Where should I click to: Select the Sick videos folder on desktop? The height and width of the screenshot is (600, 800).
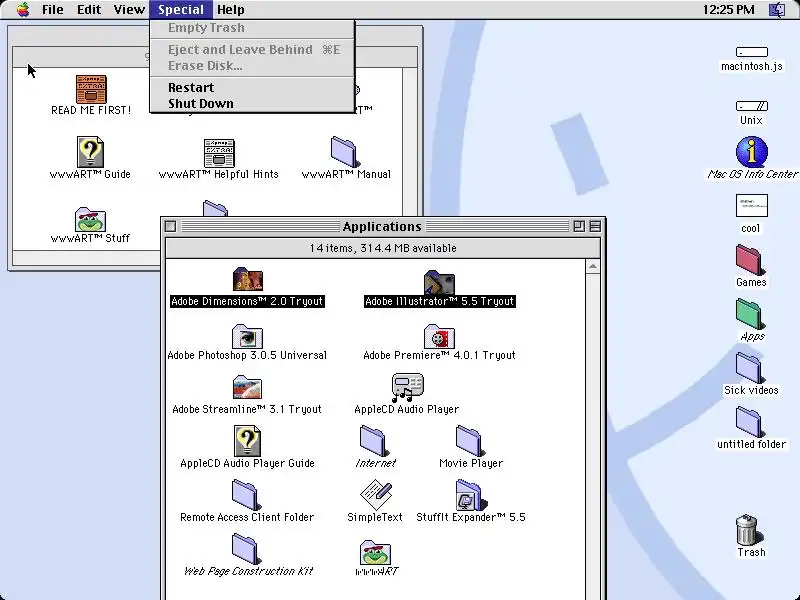tap(749, 368)
